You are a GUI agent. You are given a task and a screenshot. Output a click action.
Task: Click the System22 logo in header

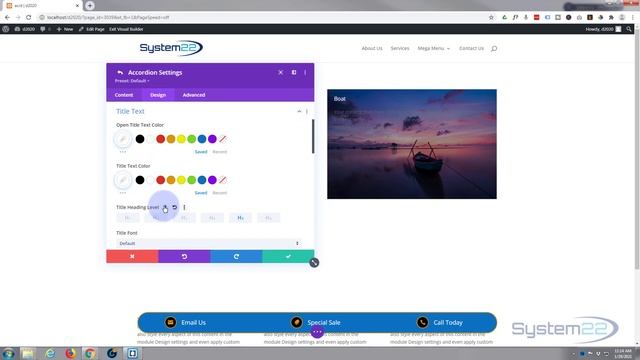(171, 48)
